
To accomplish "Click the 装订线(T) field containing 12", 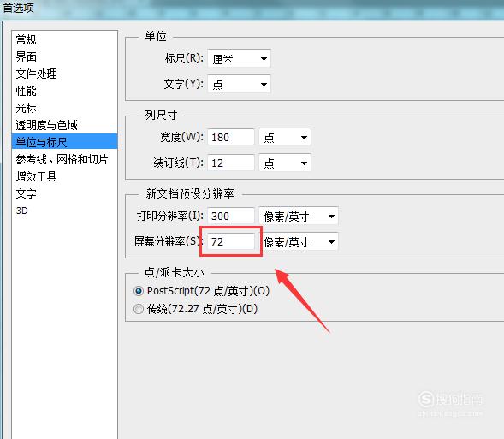I will pyautogui.click(x=231, y=163).
